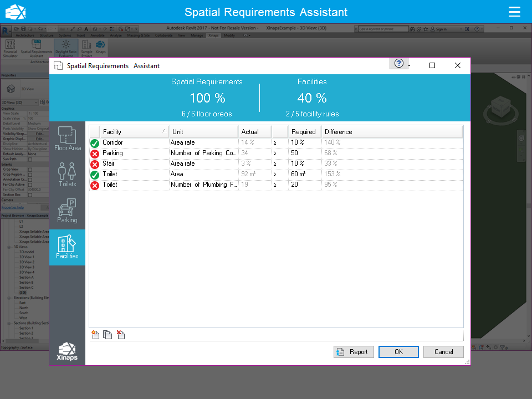The image size is (532, 399).
Task: Open the Xinaps ribbon tab
Action: tap(213, 35)
